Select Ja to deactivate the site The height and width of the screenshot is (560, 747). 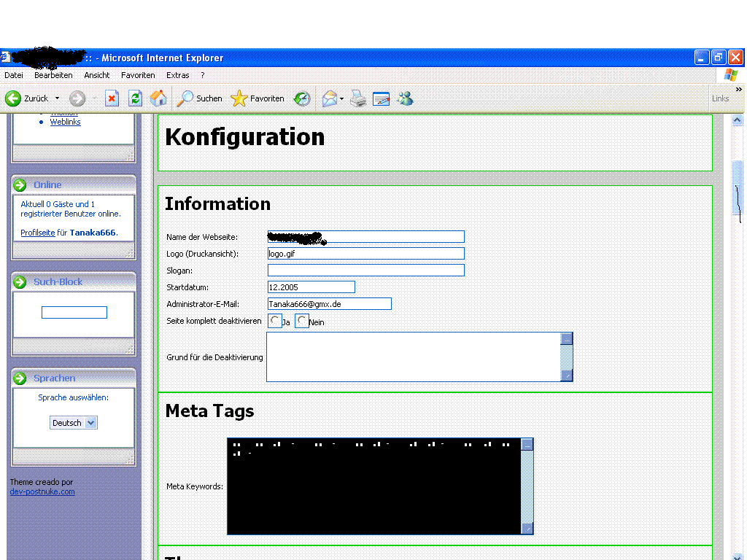275,321
